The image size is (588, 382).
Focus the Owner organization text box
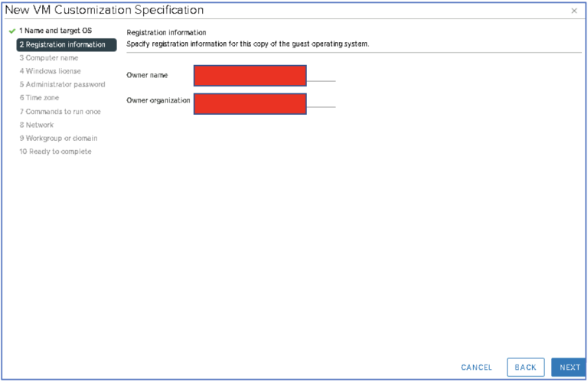click(250, 103)
